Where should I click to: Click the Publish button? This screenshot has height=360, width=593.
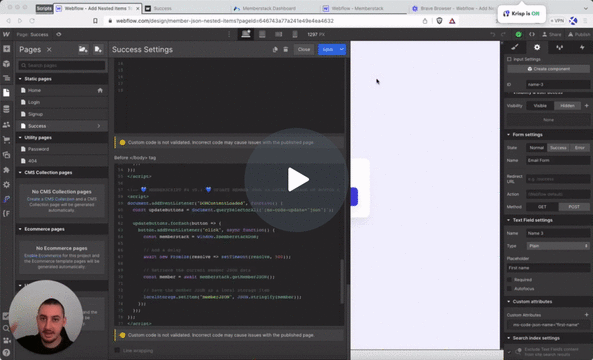click(579, 34)
